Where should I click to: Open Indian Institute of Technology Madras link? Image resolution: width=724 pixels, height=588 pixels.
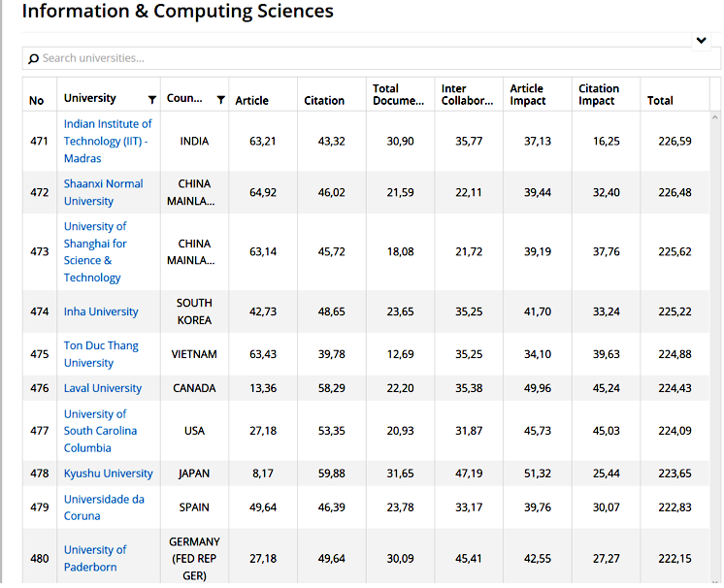pos(108,141)
